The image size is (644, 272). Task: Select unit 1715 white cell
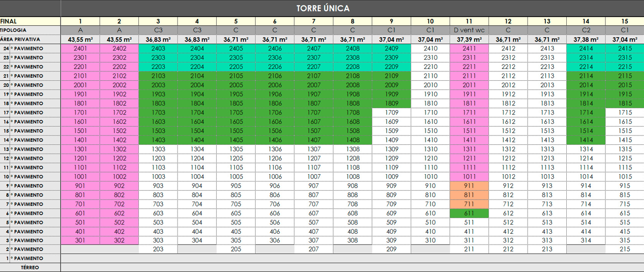point(624,113)
